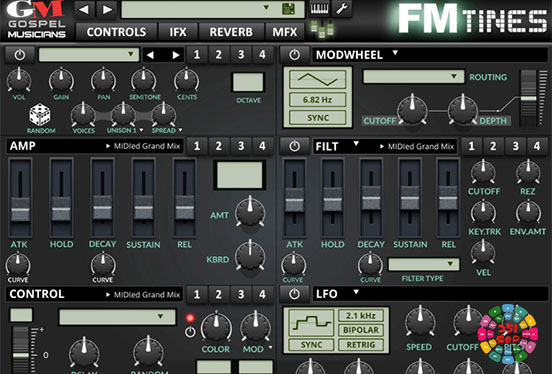552x374 pixels.
Task: Open the ROUTING dropdown
Action: tap(413, 77)
